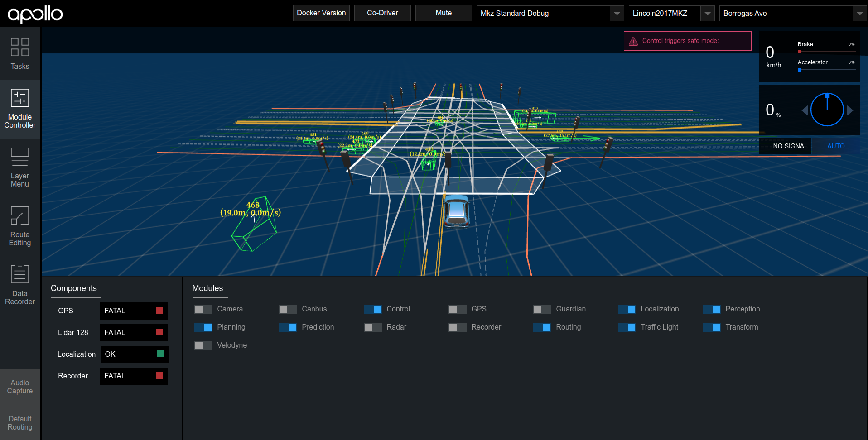Image resolution: width=868 pixels, height=440 pixels.
Task: Click the Lidar 128 red status indicator
Action: point(159,332)
